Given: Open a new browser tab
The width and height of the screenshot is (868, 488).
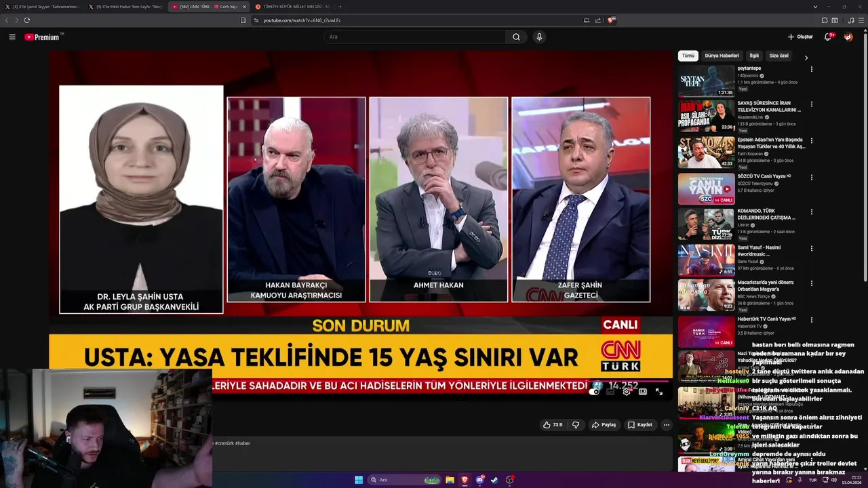Looking at the screenshot, I should tap(340, 7).
